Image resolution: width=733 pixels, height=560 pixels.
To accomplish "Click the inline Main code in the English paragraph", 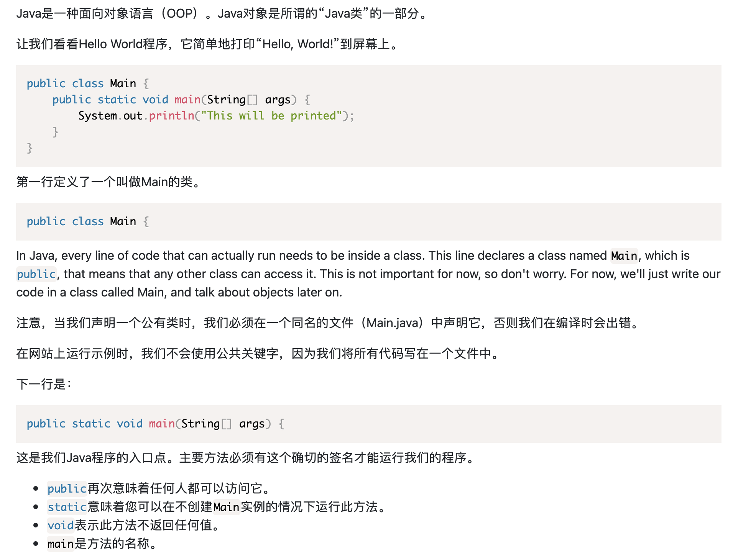I will tap(624, 255).
